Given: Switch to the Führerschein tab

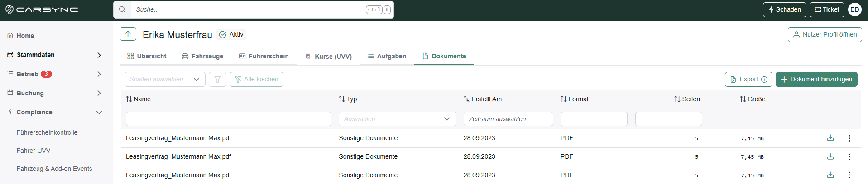Looking at the screenshot, I should click(264, 56).
